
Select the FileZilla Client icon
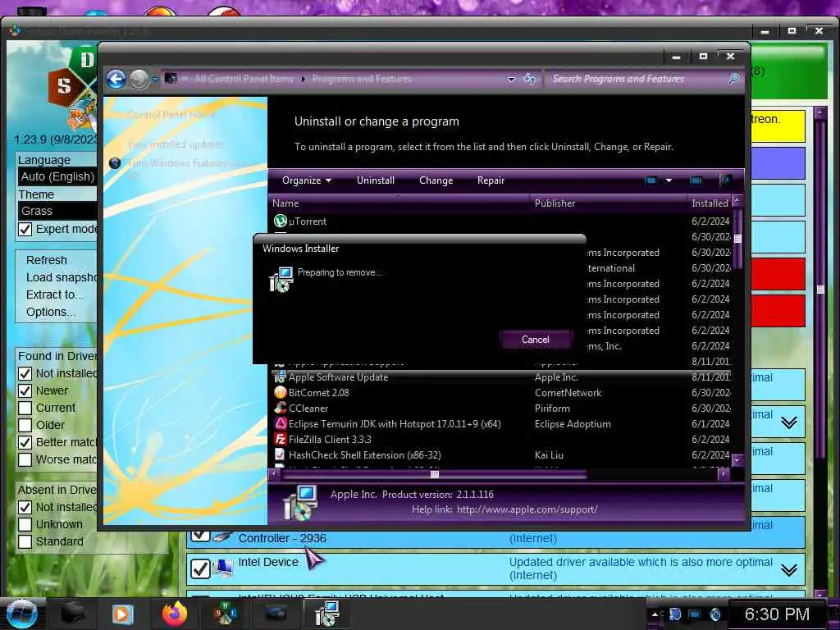point(281,439)
